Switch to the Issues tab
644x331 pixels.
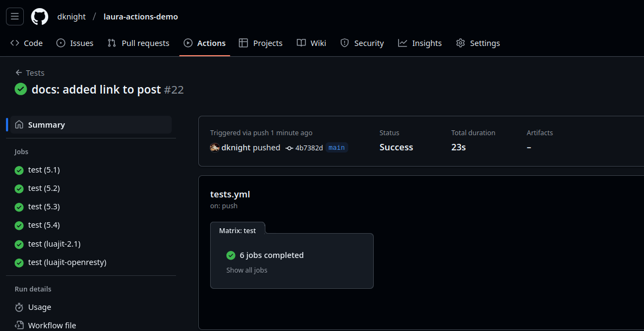[75, 43]
